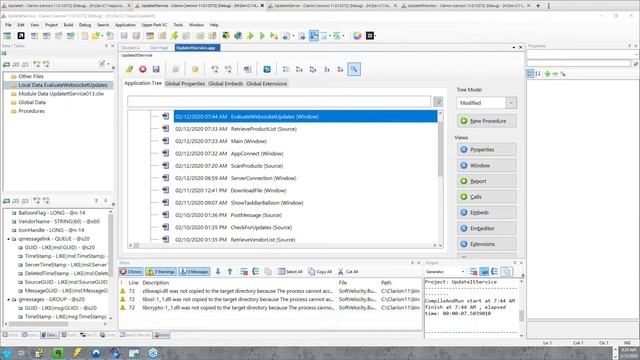Click the Extensions view button

[x=487, y=244]
